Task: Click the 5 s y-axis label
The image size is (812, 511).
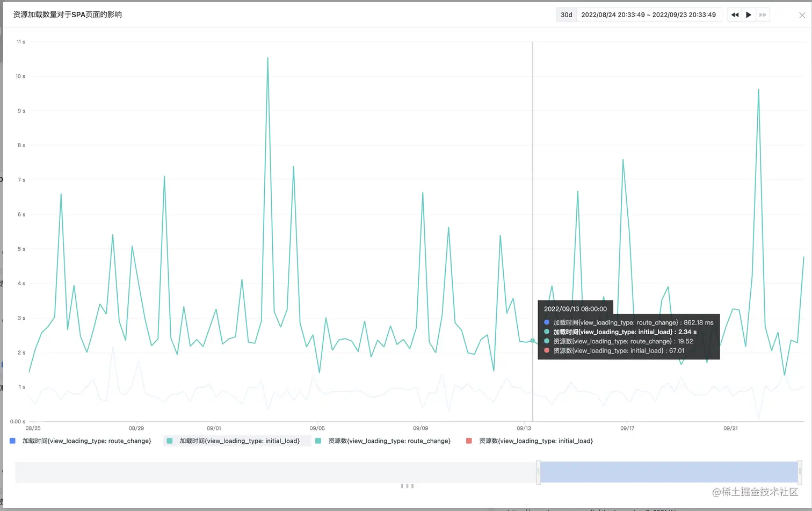Action: click(21, 249)
